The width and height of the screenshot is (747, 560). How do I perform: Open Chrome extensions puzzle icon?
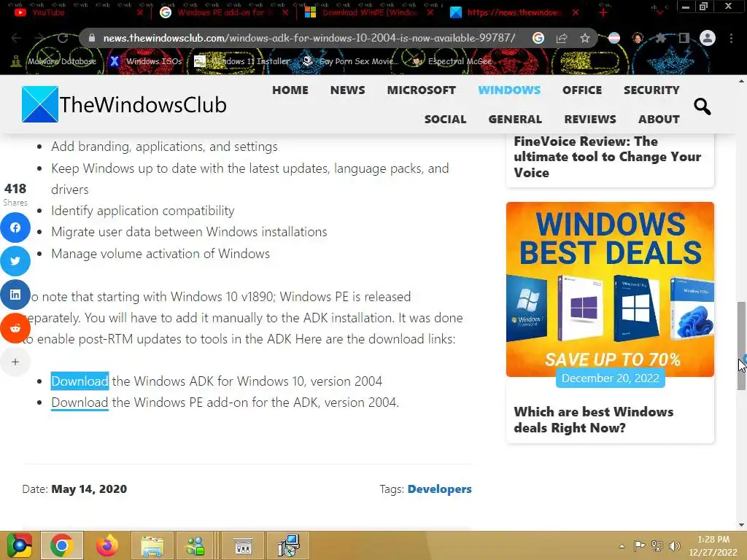(x=660, y=38)
